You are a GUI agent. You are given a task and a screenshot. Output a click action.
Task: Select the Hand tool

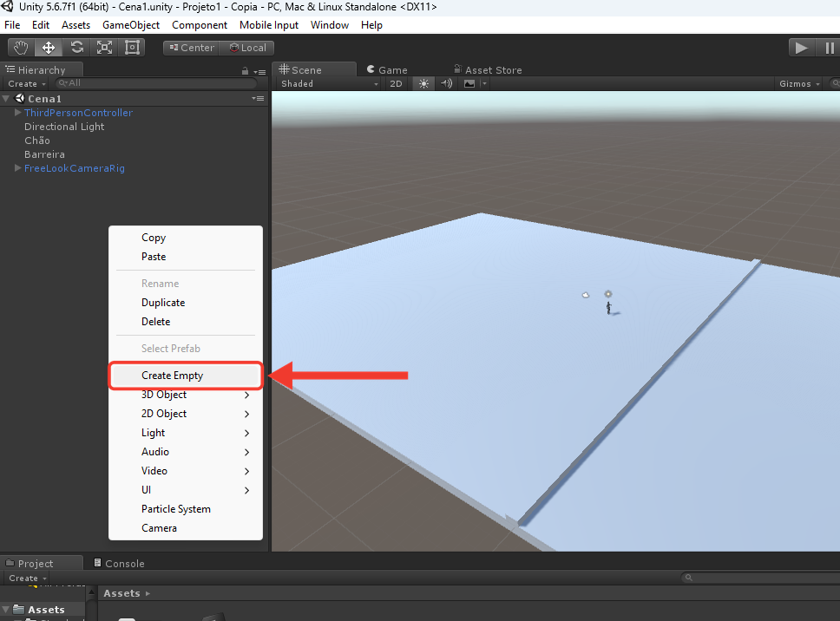tap(22, 48)
